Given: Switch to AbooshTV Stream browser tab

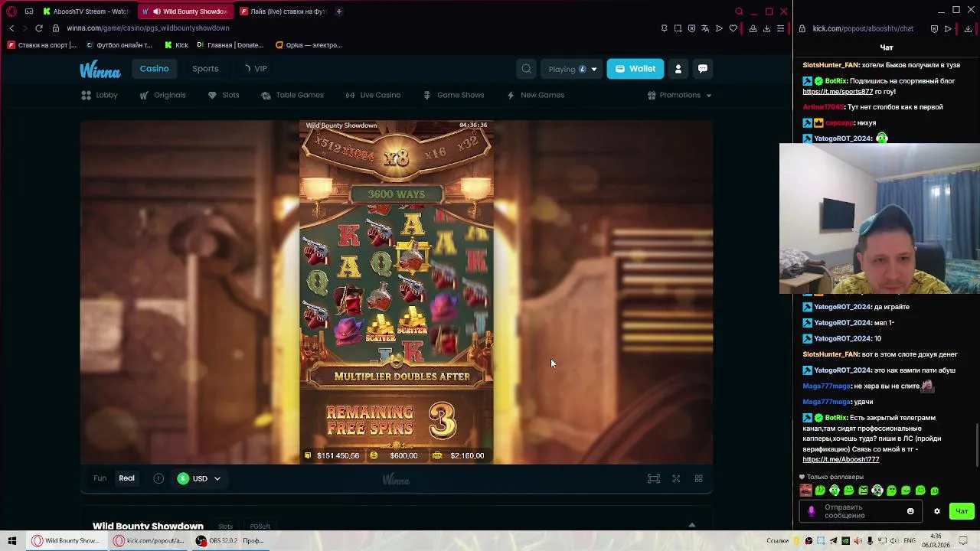Looking at the screenshot, I should pyautogui.click(x=87, y=11).
